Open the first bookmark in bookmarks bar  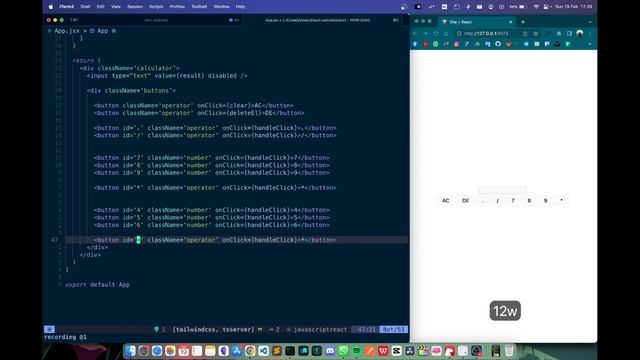tap(415, 44)
